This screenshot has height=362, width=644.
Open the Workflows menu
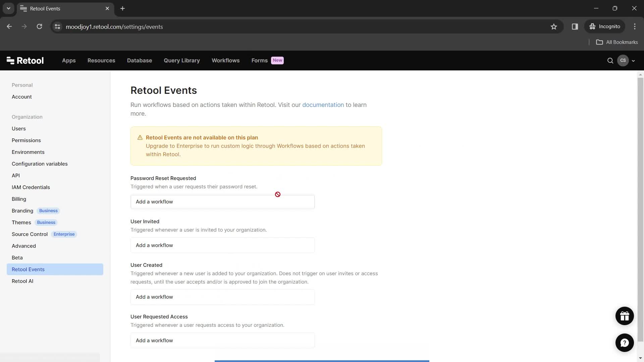tap(226, 60)
